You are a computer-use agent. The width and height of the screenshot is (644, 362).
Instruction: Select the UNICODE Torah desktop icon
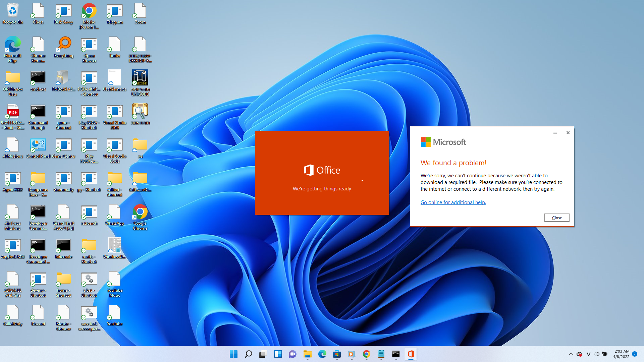[x=140, y=83]
